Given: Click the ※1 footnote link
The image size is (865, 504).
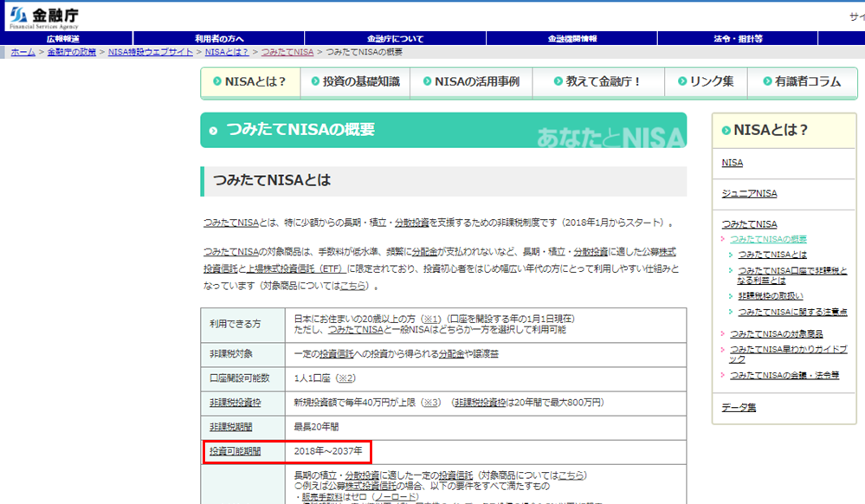Looking at the screenshot, I should click(431, 319).
